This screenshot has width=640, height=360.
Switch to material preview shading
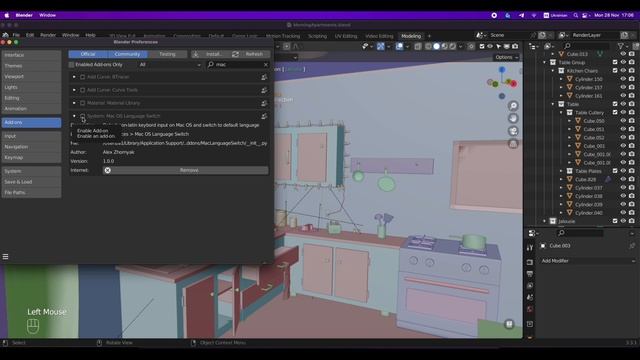click(x=444, y=47)
